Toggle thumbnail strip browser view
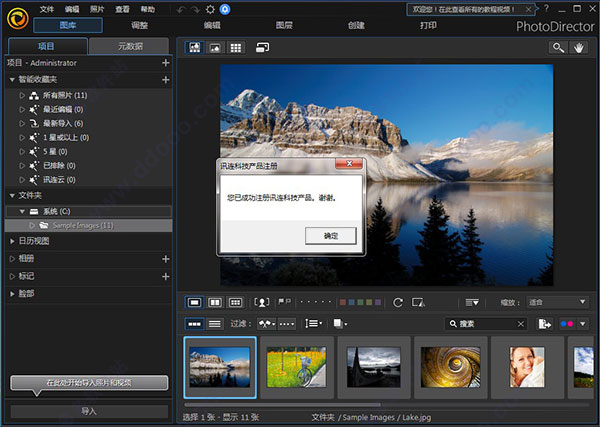The height and width of the screenshot is (427, 600). pos(194,324)
